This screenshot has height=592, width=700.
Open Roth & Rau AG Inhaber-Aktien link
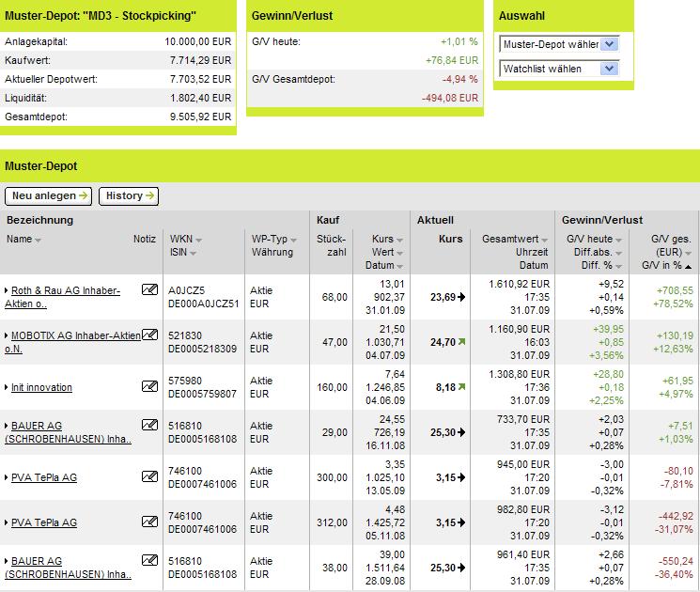coord(63,297)
